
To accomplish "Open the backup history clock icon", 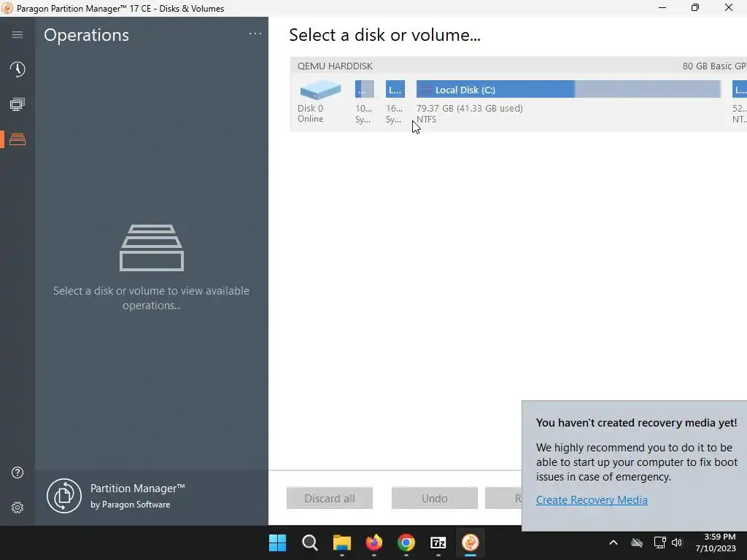I will [x=18, y=69].
